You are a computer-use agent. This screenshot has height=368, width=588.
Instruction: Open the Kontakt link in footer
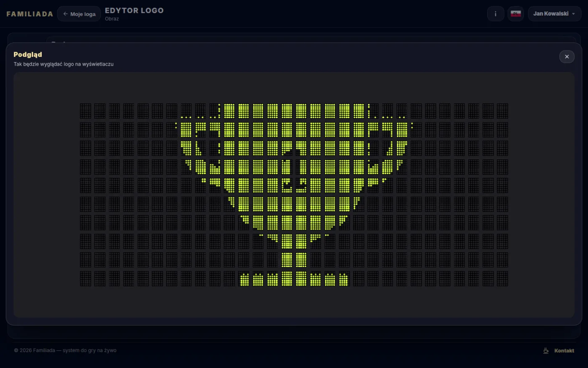[564, 351]
